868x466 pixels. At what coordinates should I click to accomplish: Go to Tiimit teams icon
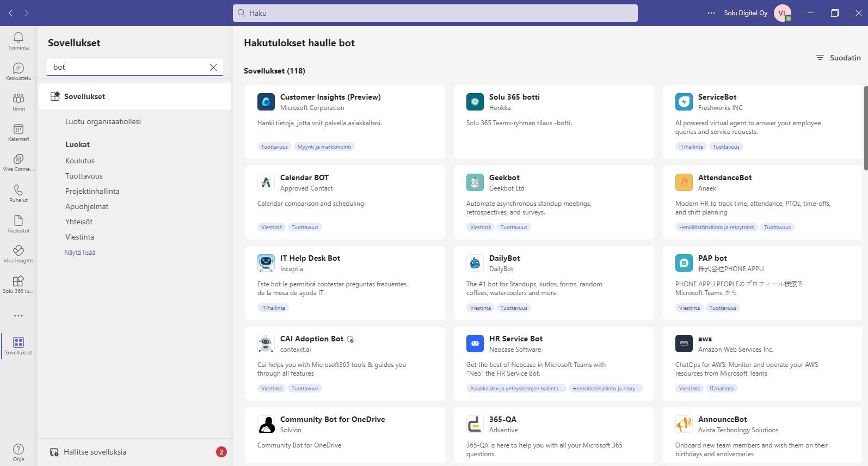tap(19, 101)
